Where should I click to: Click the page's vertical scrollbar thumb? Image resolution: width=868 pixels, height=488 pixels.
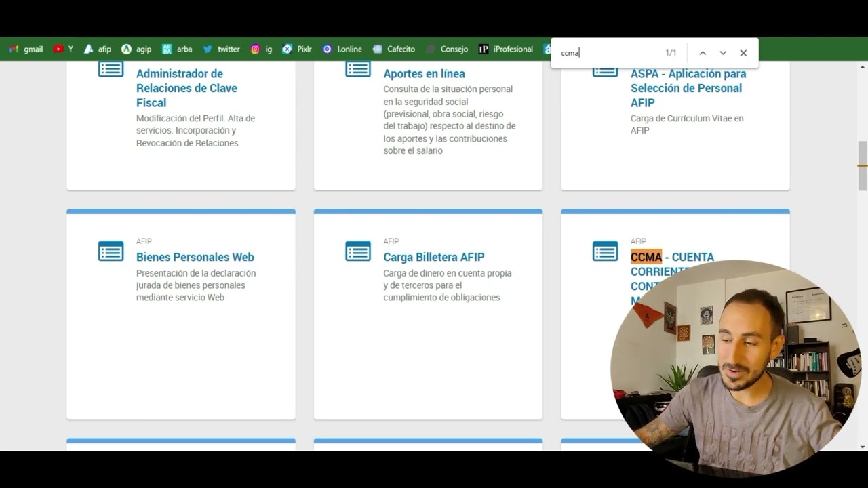point(863,165)
